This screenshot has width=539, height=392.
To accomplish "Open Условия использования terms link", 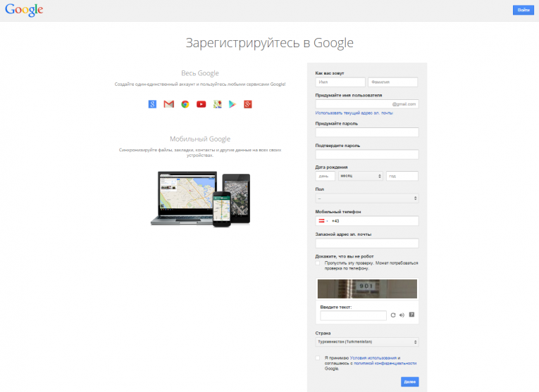I will pos(373,358).
